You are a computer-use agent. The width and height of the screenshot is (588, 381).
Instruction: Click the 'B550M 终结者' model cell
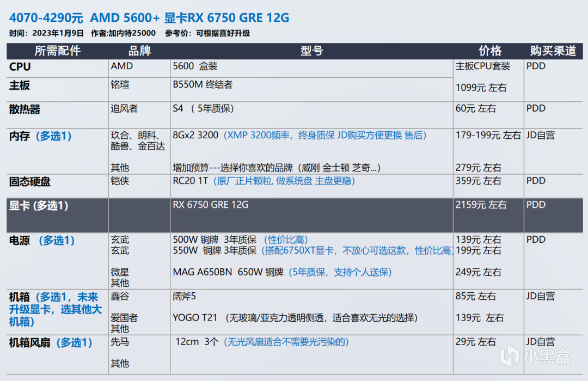(x=203, y=84)
